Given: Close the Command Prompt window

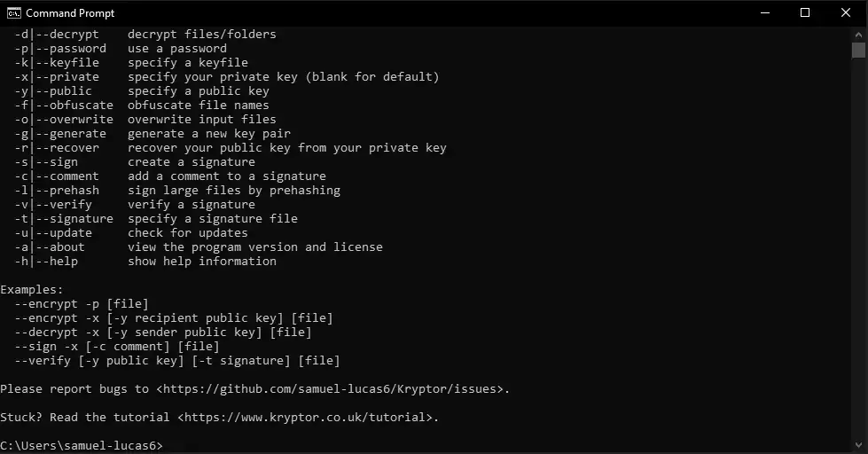Looking at the screenshot, I should click(x=846, y=12).
